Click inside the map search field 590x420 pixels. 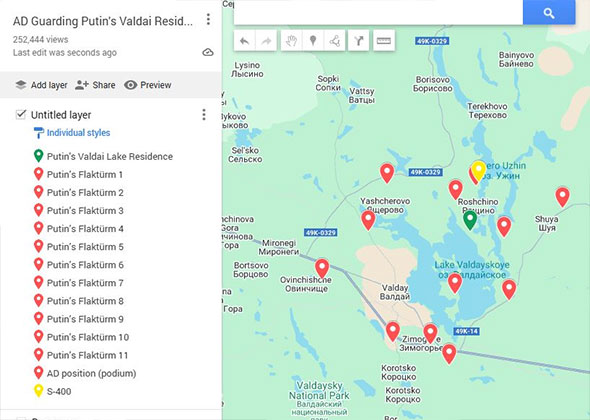click(378, 13)
